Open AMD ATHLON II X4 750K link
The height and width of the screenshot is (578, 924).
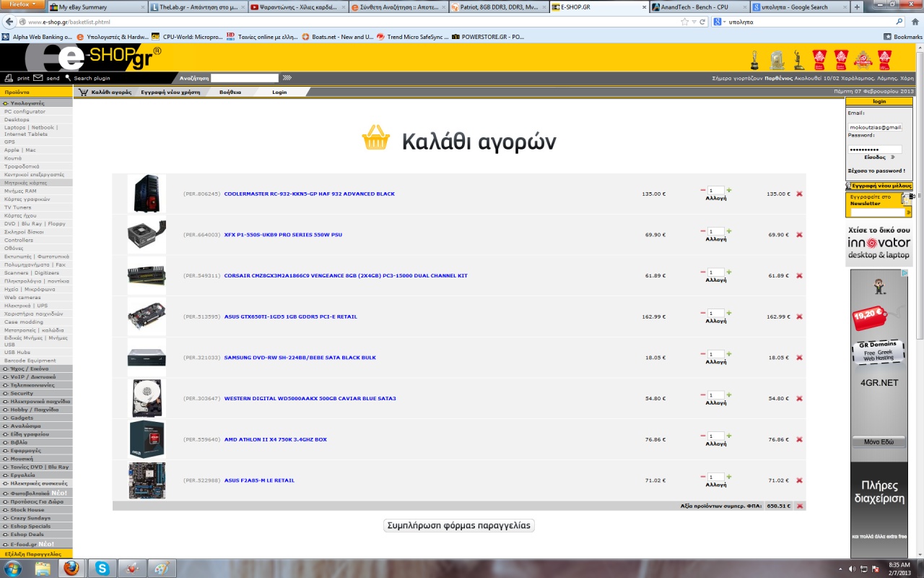(x=275, y=439)
